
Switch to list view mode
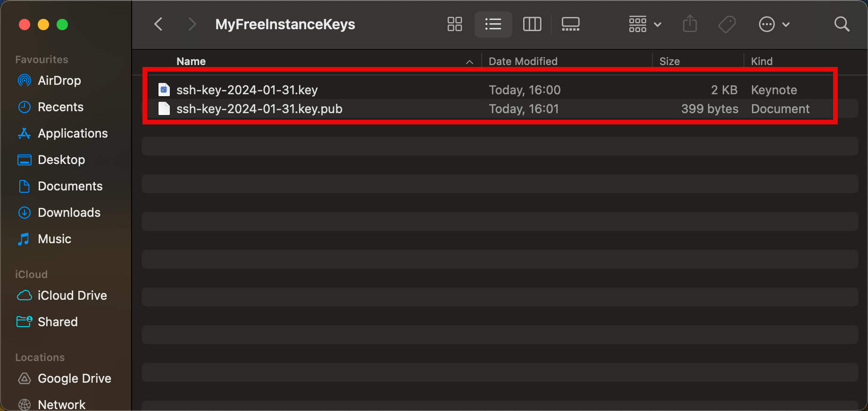(493, 24)
